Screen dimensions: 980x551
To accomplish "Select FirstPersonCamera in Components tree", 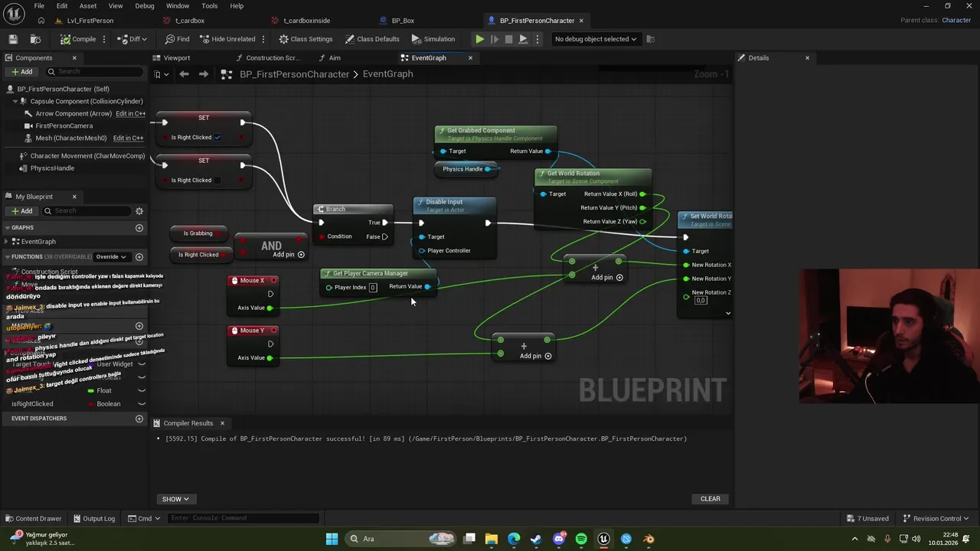I will [x=64, y=126].
